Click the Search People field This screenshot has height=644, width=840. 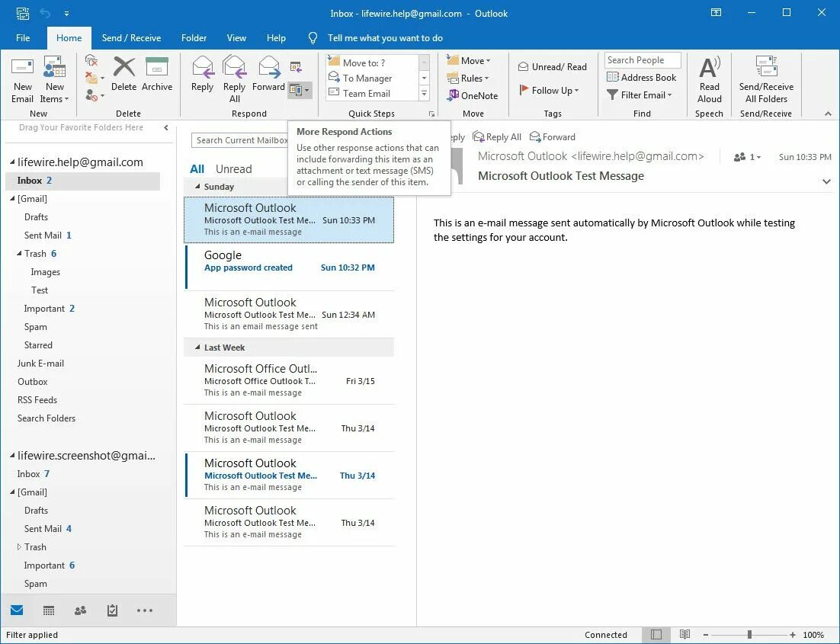[x=643, y=60]
